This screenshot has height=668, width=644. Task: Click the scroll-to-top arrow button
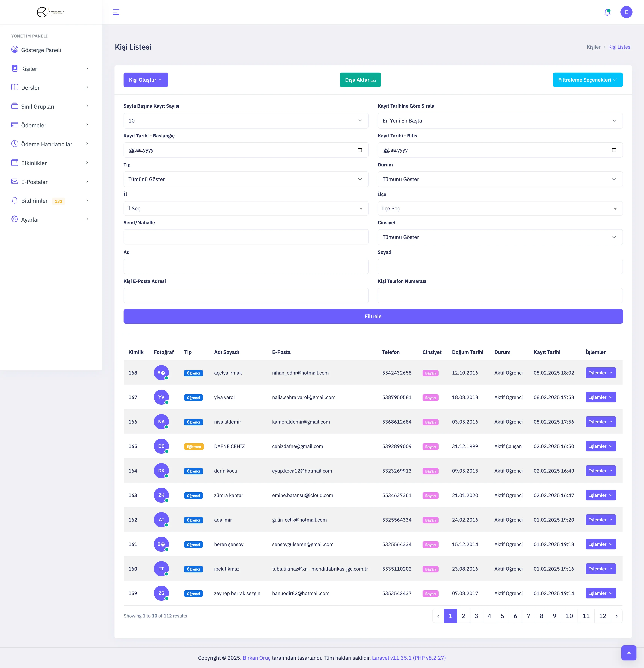[x=629, y=653]
